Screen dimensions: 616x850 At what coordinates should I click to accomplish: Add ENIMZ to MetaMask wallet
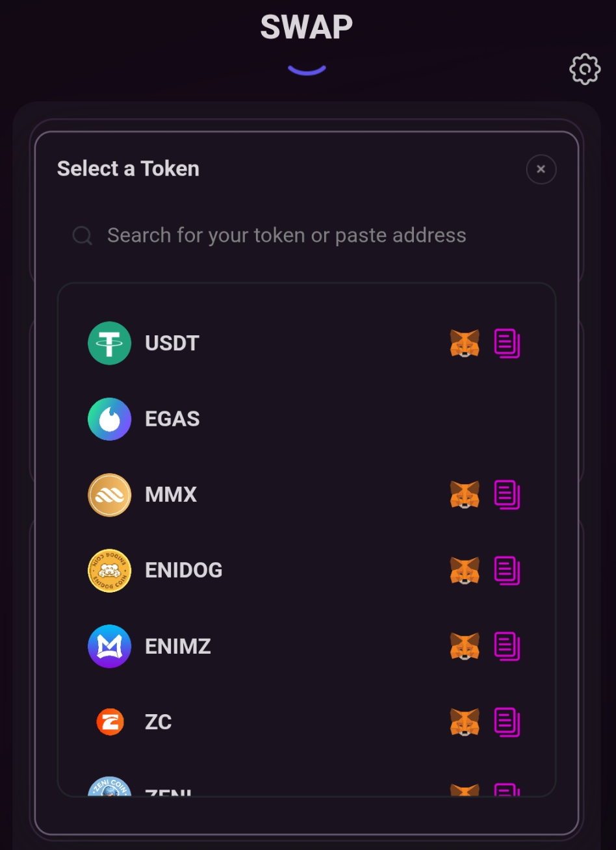tap(465, 647)
